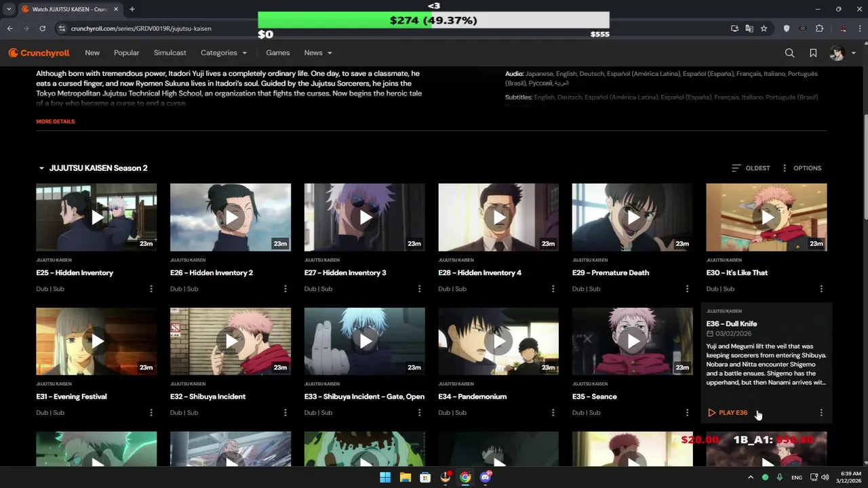Go to the New menu item
The height and width of the screenshot is (488, 868).
click(x=92, y=53)
